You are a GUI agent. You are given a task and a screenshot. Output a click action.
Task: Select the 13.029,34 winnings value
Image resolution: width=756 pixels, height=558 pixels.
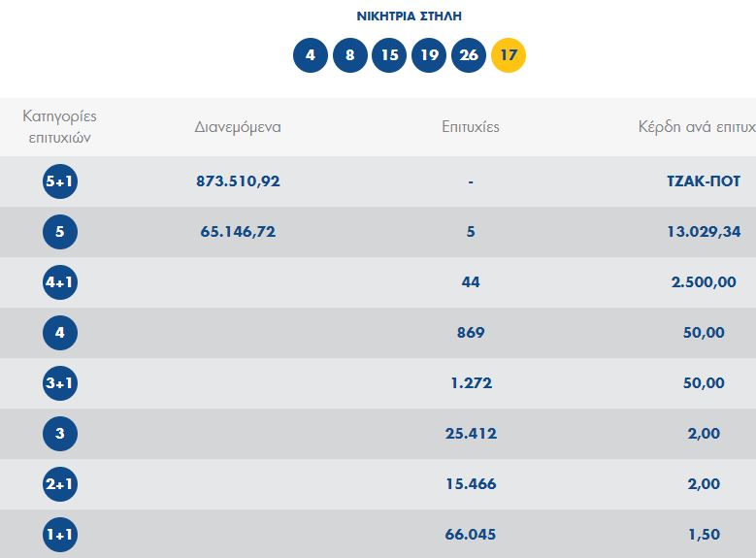[703, 232]
